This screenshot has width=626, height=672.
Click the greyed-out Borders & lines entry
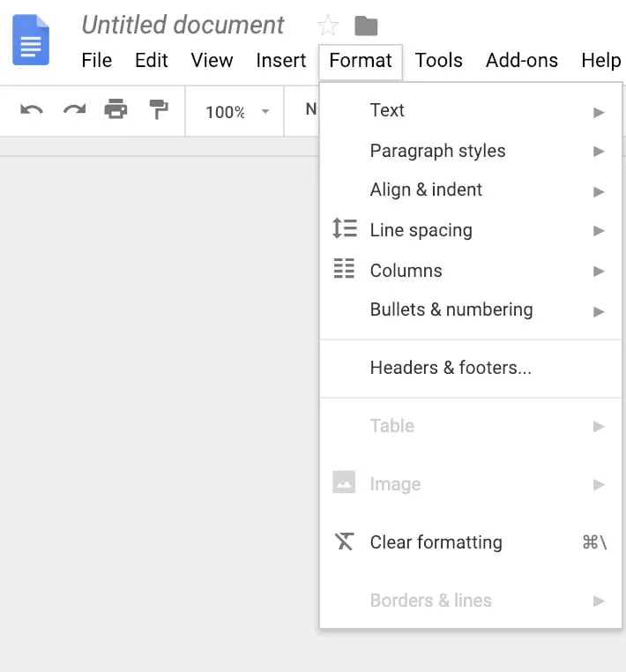(x=471, y=601)
